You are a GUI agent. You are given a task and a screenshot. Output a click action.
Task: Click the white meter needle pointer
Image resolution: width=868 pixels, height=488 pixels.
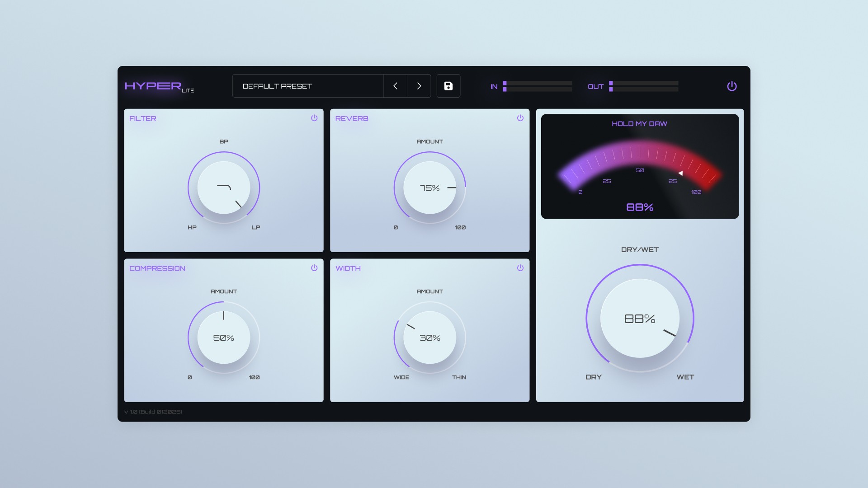tap(680, 173)
